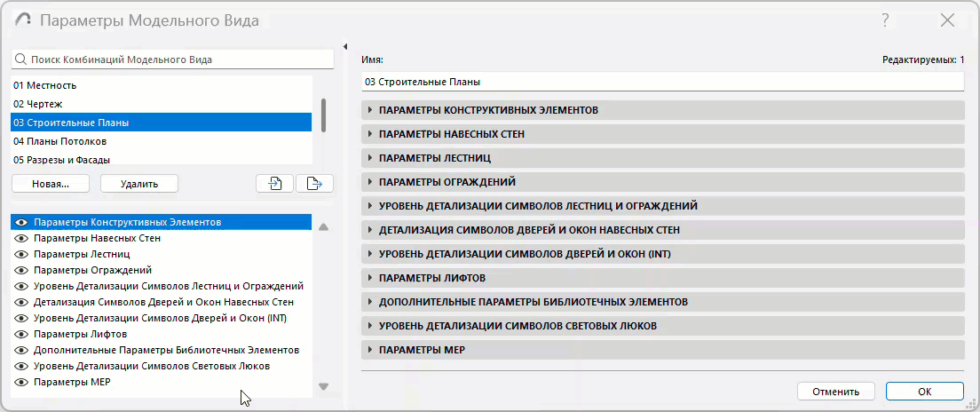
Task: Move panel down with the down arrow
Action: coord(323,387)
